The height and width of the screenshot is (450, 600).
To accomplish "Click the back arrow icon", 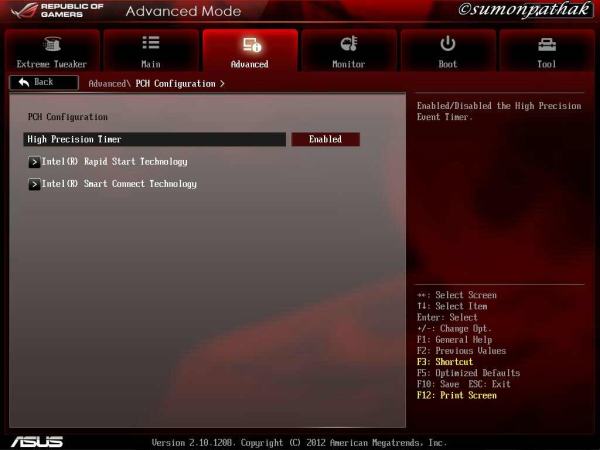I will (x=24, y=82).
